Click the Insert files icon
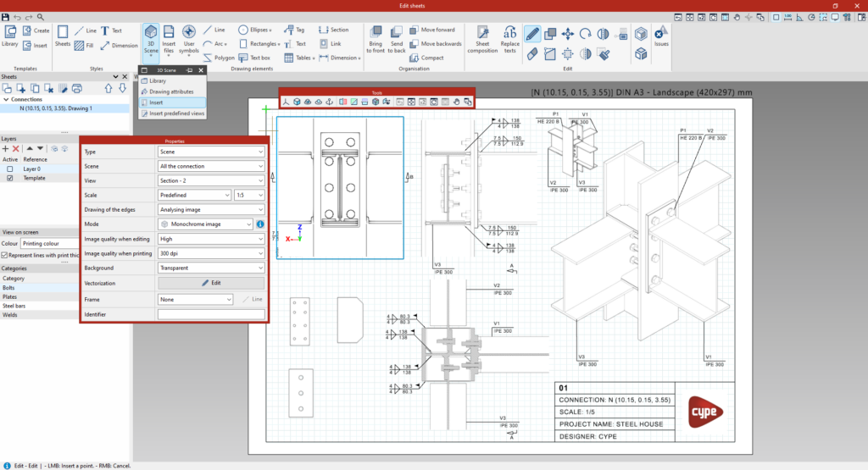 click(x=169, y=40)
